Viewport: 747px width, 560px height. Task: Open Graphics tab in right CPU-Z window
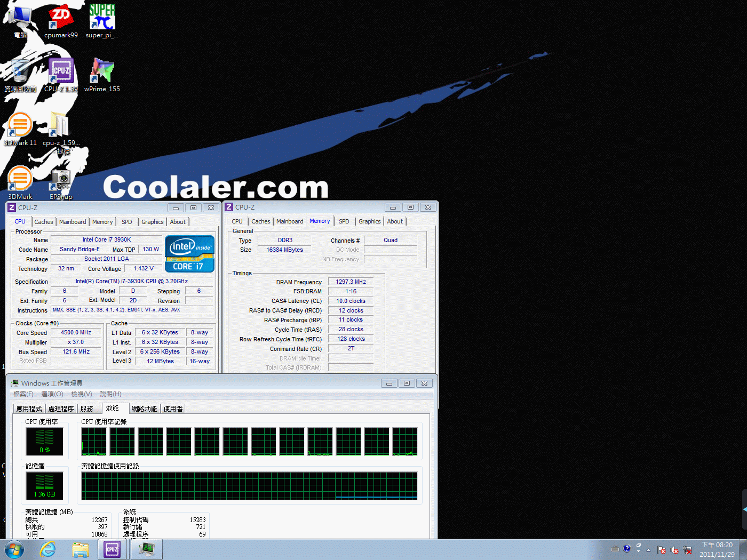pyautogui.click(x=370, y=221)
